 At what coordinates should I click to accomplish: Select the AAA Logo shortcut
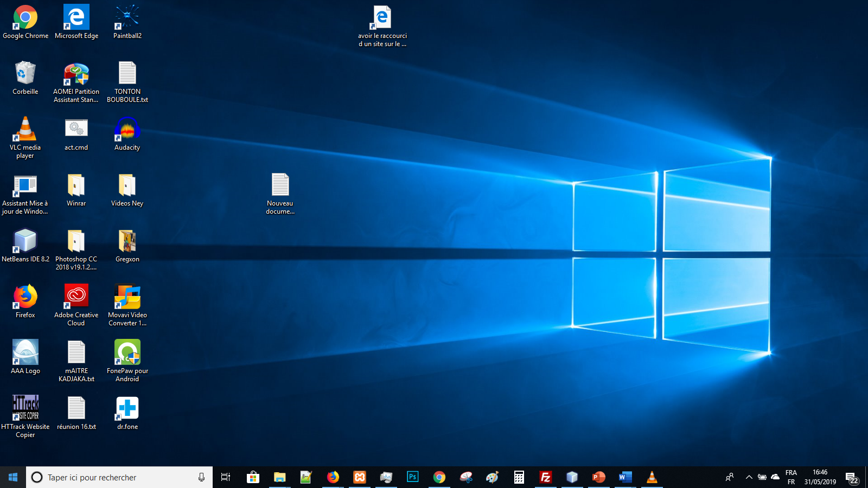25,357
